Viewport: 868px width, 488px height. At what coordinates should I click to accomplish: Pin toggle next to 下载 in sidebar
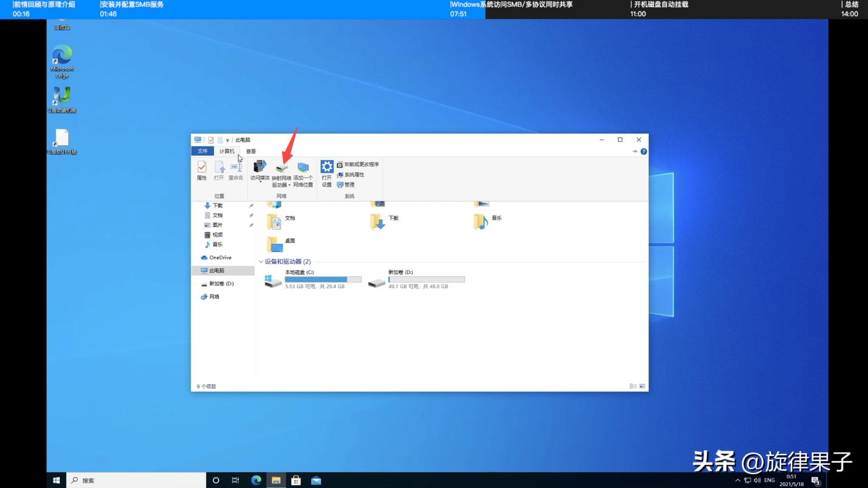coord(251,205)
